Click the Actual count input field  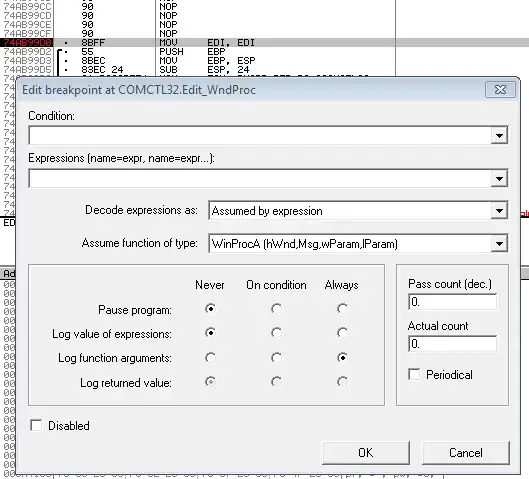coord(452,344)
